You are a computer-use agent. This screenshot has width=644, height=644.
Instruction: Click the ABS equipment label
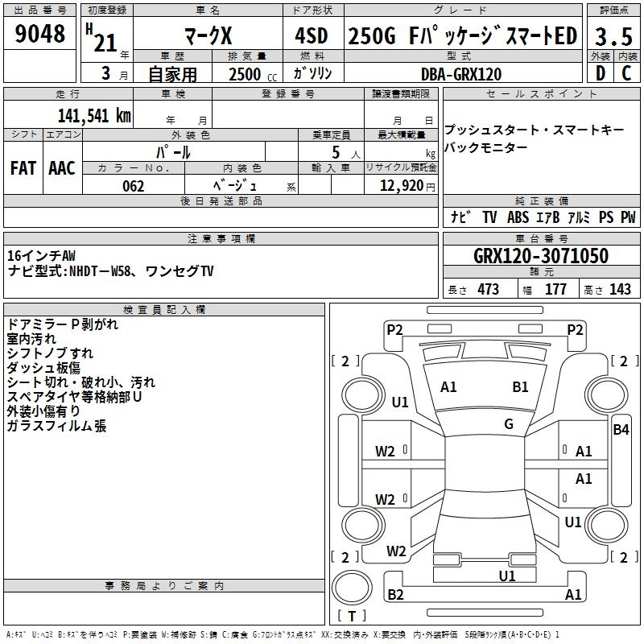pos(518,217)
